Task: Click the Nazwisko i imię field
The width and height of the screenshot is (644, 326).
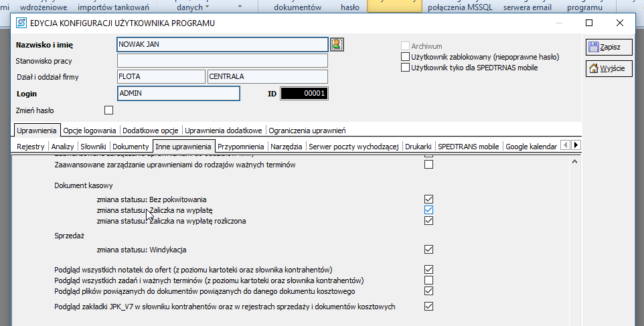Action: click(223, 44)
